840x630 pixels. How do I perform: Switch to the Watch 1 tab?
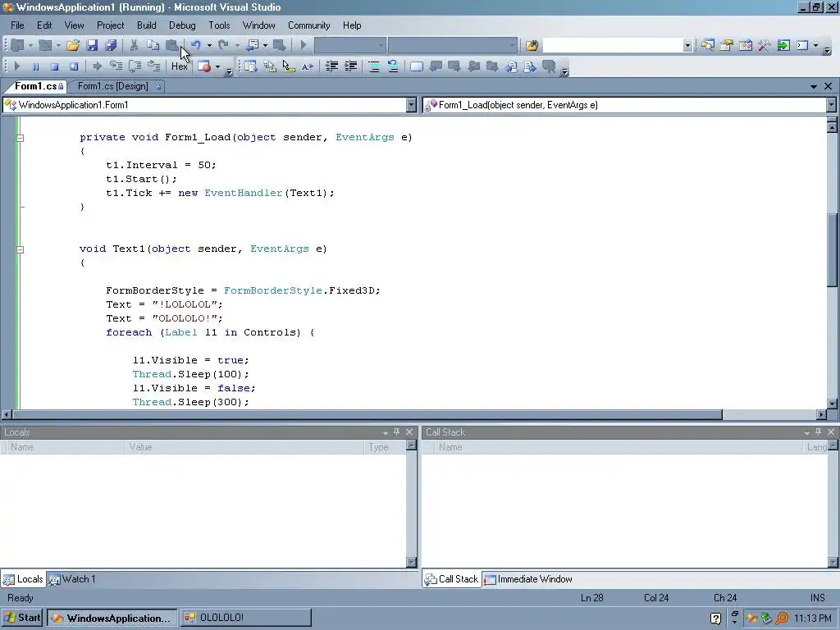tap(72, 579)
